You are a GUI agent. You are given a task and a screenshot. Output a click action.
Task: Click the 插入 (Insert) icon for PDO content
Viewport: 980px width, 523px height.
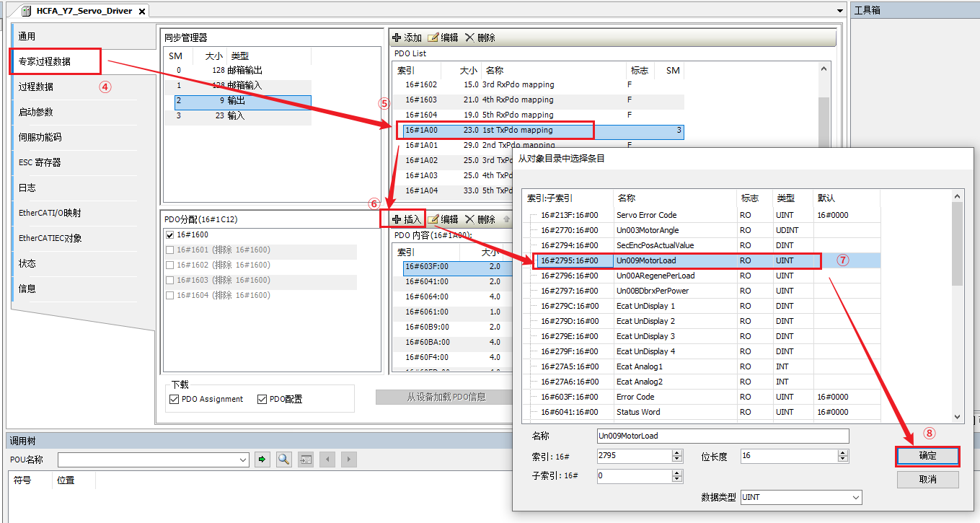point(397,219)
